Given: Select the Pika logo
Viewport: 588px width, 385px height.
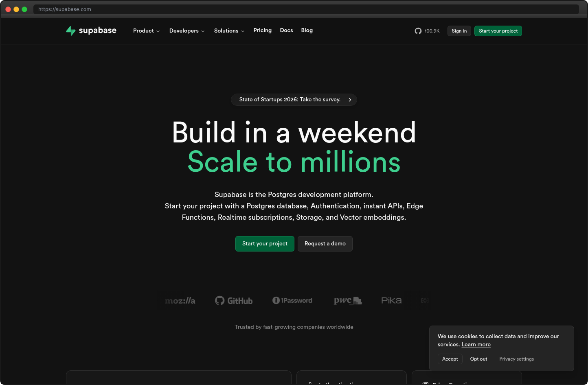Looking at the screenshot, I should [391, 300].
